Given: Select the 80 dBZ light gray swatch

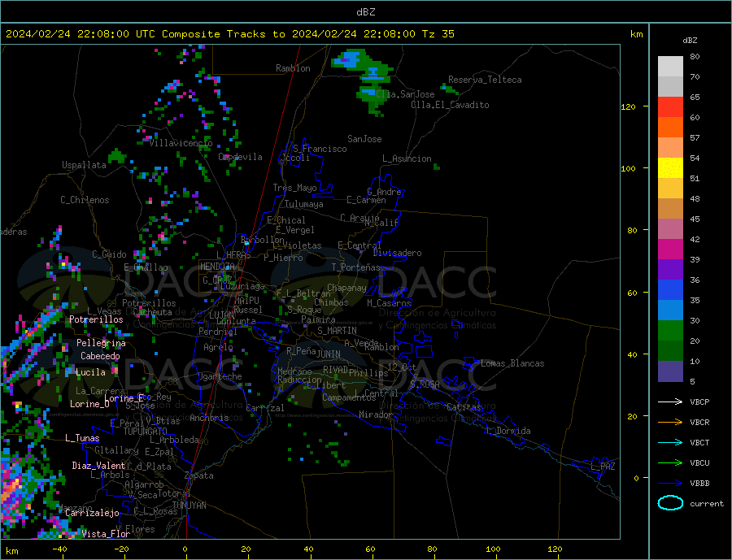Looking at the screenshot, I should [670, 67].
